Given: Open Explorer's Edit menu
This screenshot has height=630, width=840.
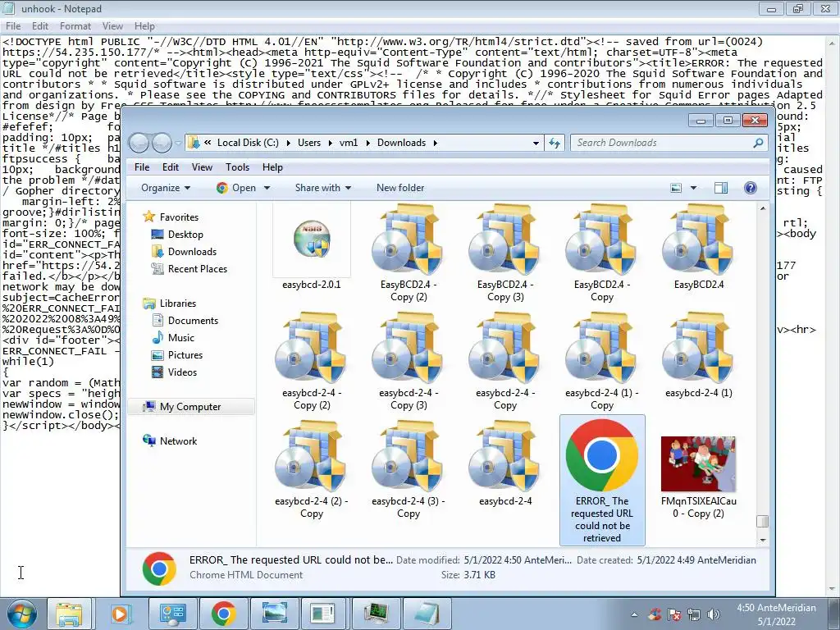Looking at the screenshot, I should [171, 167].
